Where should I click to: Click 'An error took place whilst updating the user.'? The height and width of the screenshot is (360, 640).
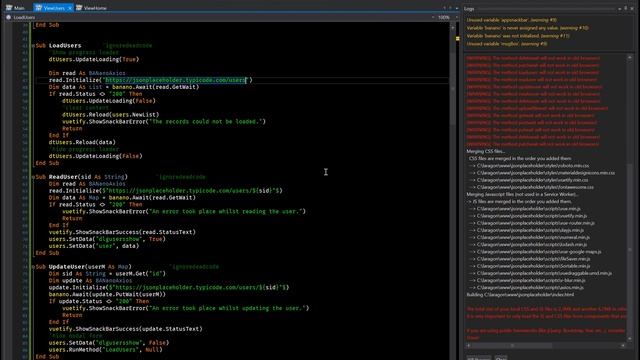(x=227, y=308)
